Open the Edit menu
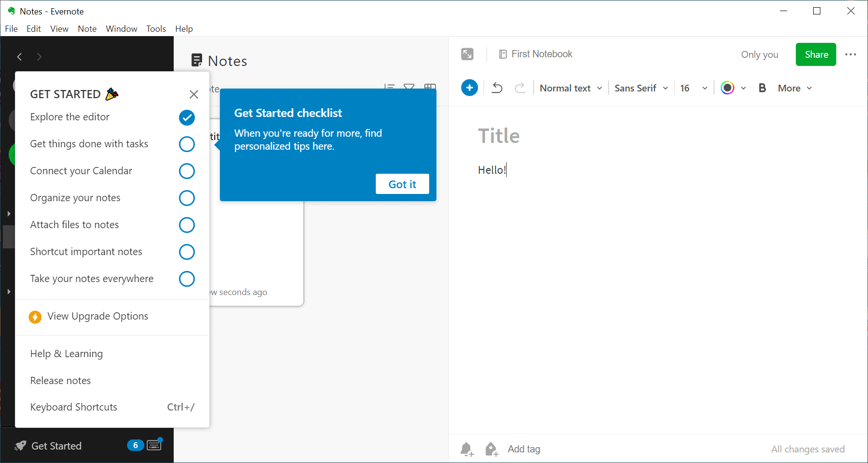The image size is (868, 463). pyautogui.click(x=34, y=29)
